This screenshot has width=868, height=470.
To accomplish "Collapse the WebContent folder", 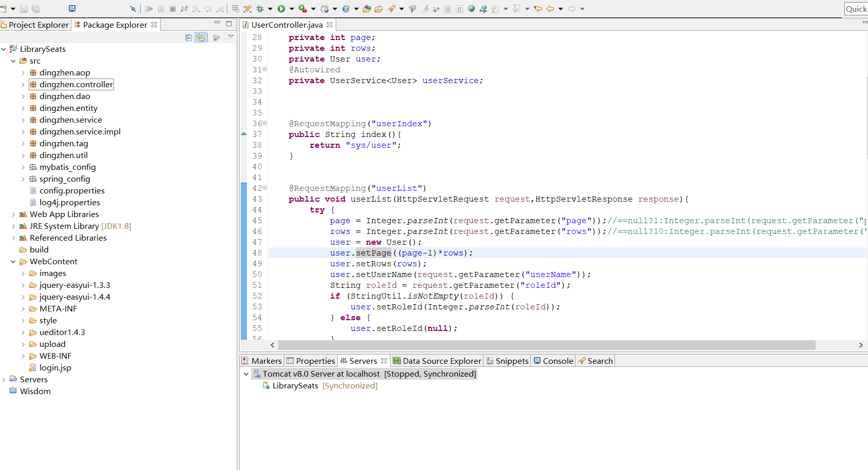I will [13, 262].
